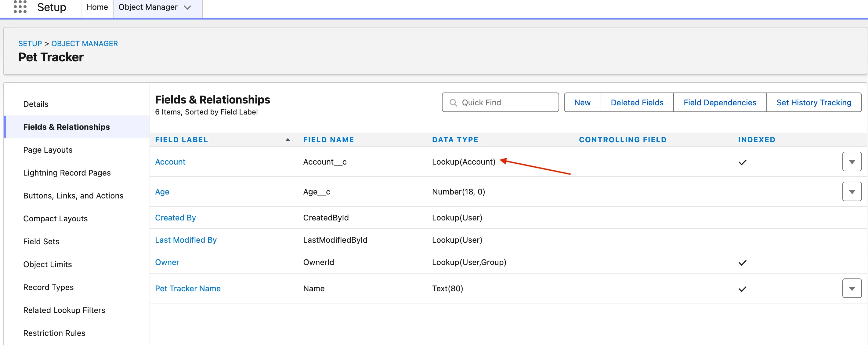Open the Age field row dropdown
Viewport: 868px width, 345px height.
point(852,191)
